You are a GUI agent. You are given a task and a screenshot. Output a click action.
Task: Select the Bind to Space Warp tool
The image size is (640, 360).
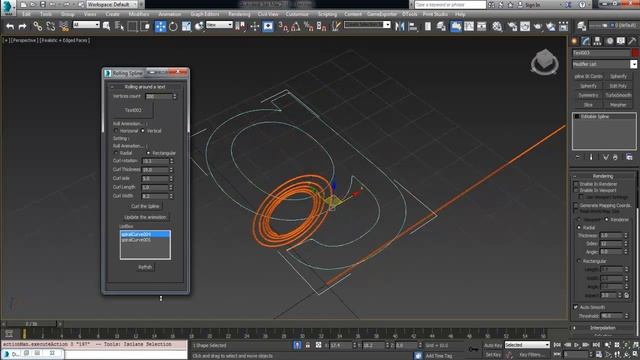(x=64, y=27)
